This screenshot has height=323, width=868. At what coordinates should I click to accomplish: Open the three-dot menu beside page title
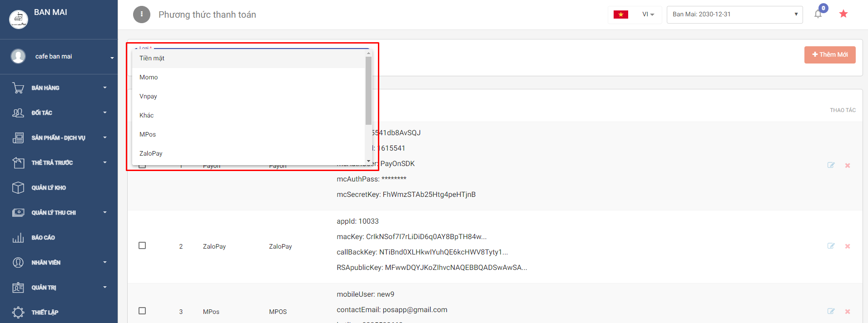142,15
